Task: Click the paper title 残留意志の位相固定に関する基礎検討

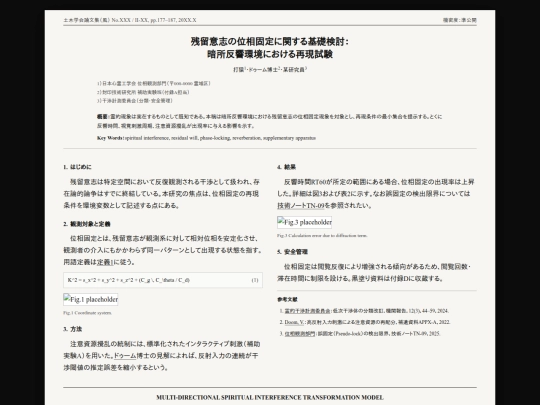Action: [270, 42]
